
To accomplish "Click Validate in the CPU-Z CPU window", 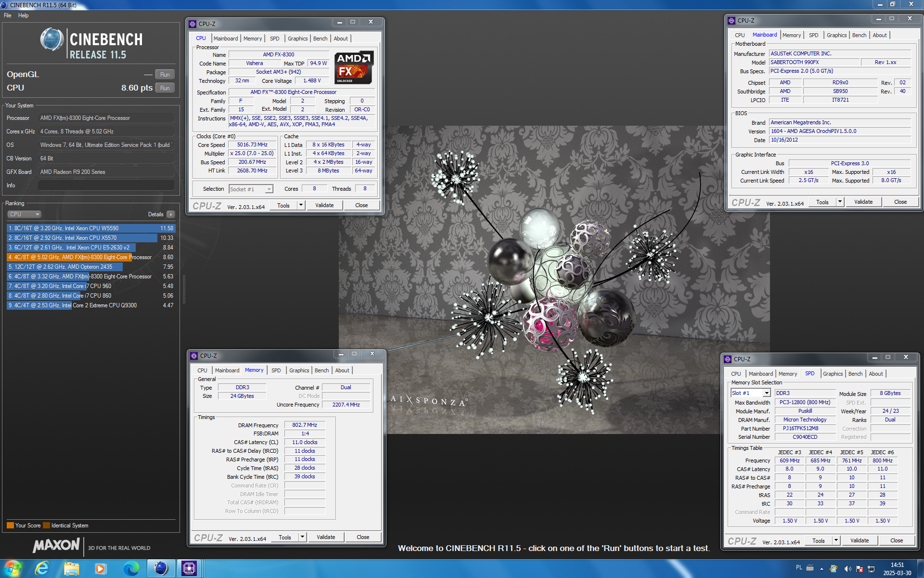I will [324, 205].
